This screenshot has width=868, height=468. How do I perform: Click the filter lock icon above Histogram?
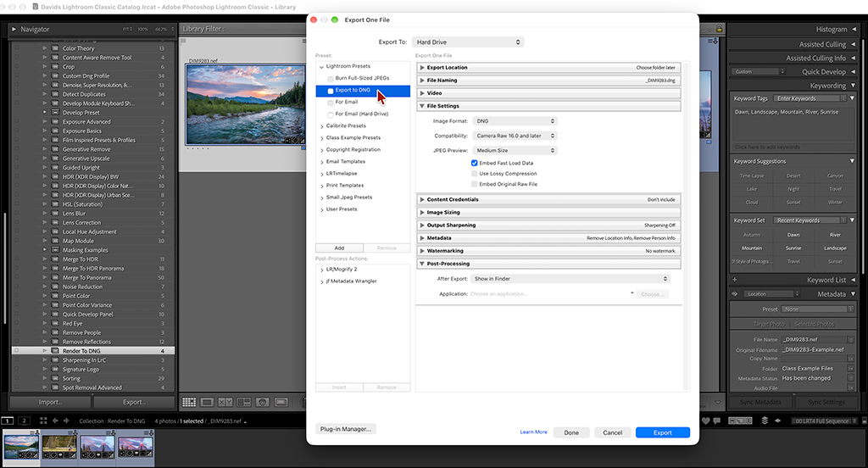pyautogui.click(x=719, y=29)
